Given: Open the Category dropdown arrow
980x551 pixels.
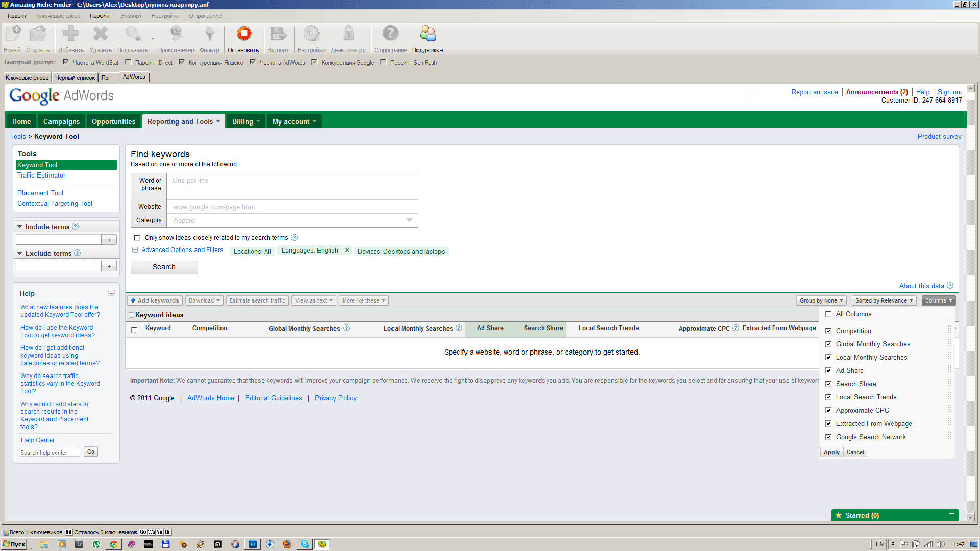Looking at the screenshot, I should coord(409,220).
